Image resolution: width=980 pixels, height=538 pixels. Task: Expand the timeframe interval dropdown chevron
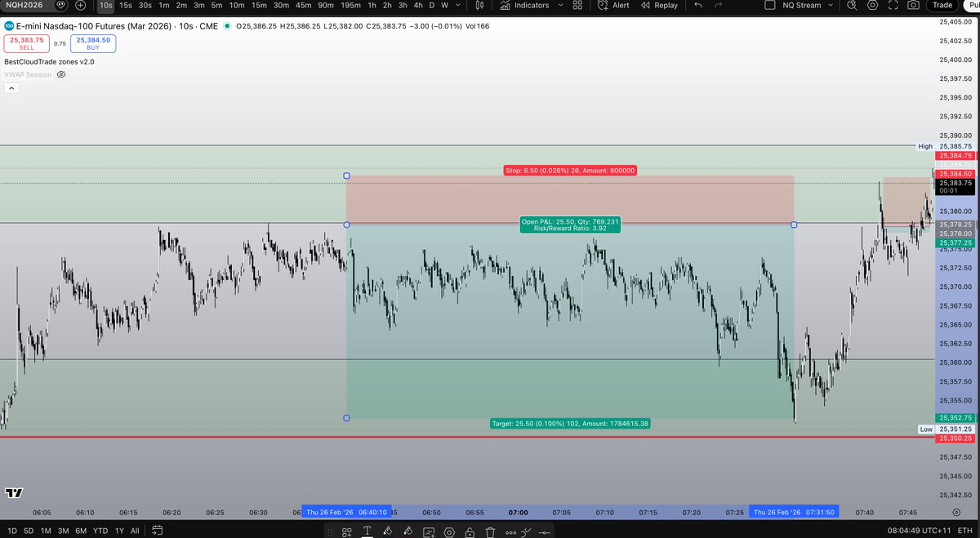(457, 5)
